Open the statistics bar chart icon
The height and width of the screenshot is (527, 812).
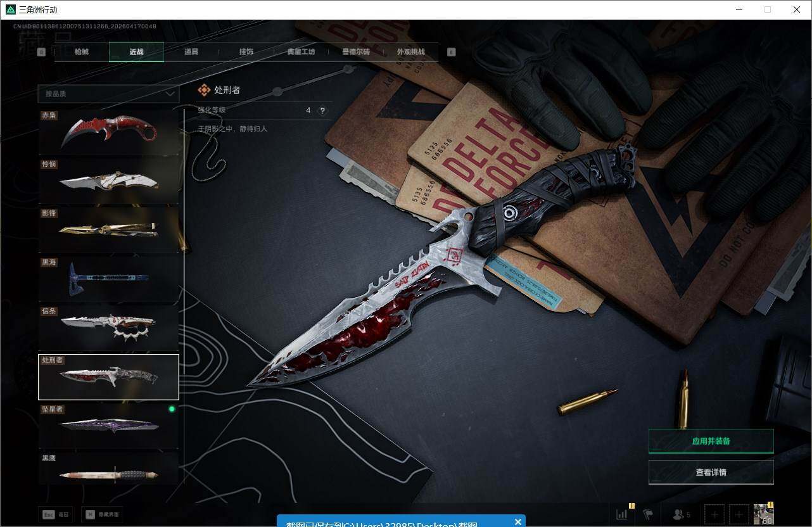[622, 514]
